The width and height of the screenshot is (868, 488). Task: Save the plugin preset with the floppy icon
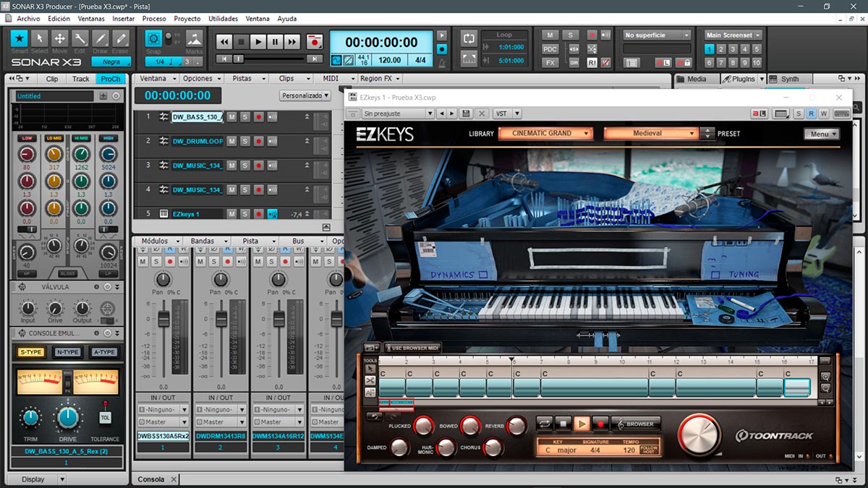tap(467, 114)
